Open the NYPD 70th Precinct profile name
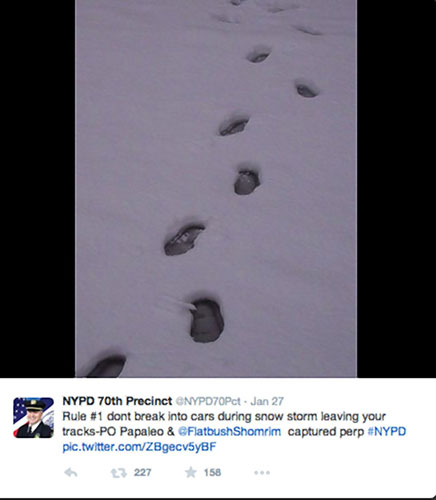Image resolution: width=436 pixels, height=500 pixels. 117,401
